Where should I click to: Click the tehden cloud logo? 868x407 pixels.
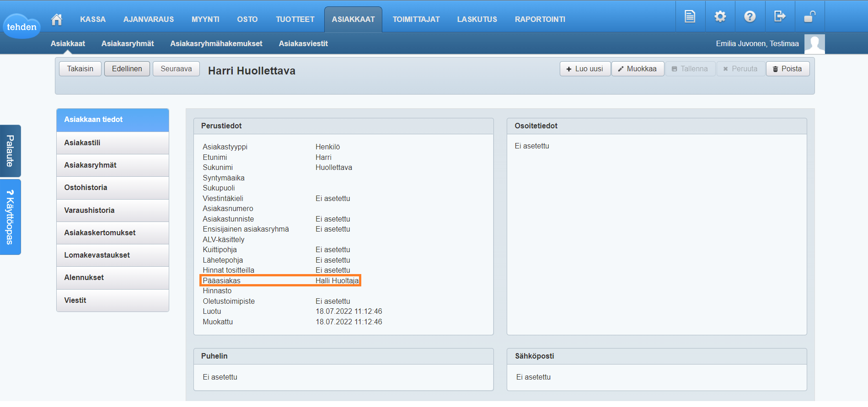click(21, 26)
